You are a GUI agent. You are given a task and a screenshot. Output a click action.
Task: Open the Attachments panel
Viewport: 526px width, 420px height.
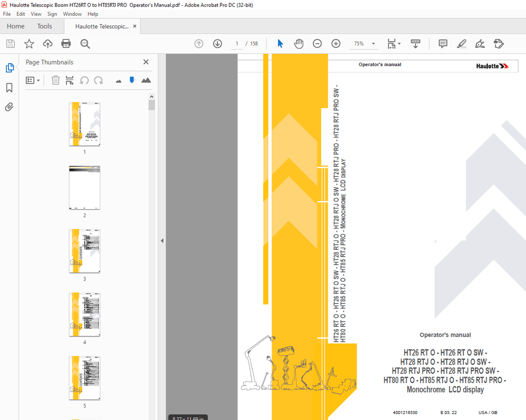click(9, 107)
